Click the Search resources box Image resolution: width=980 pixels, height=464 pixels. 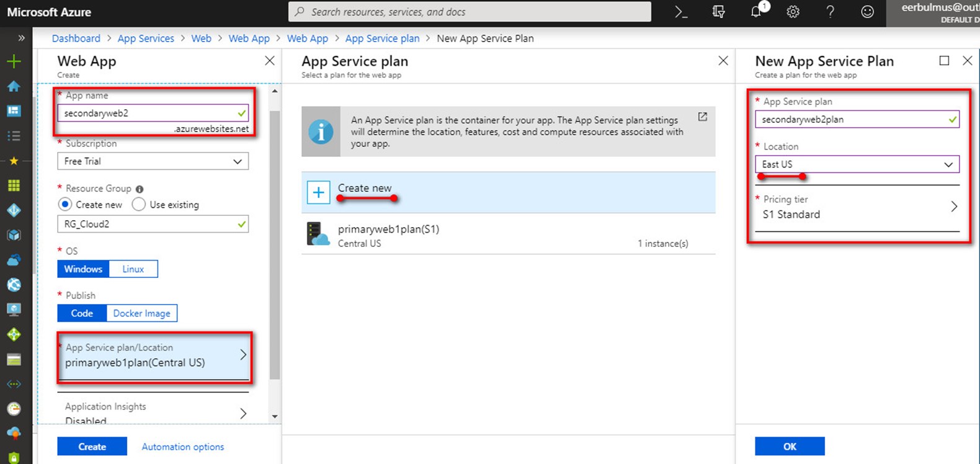point(470,12)
